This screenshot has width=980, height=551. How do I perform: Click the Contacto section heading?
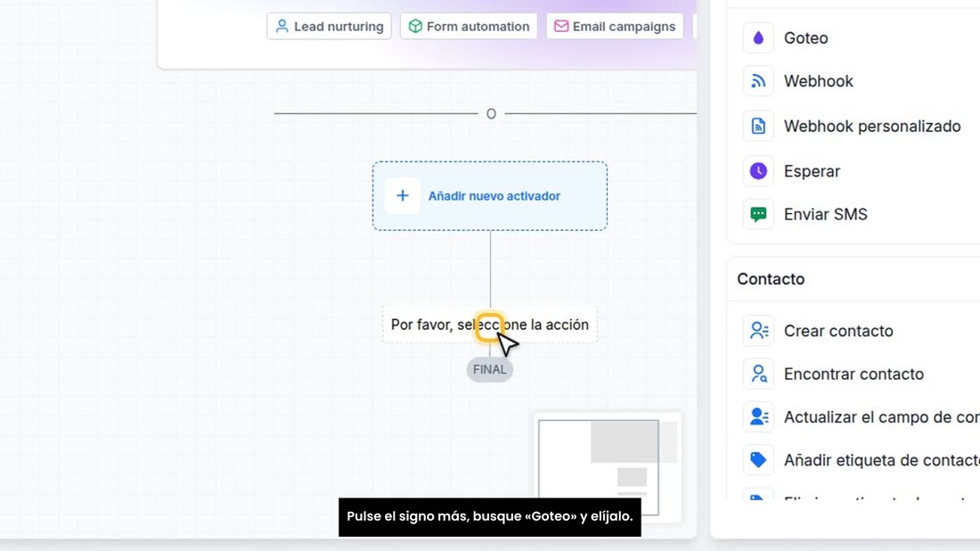(771, 279)
